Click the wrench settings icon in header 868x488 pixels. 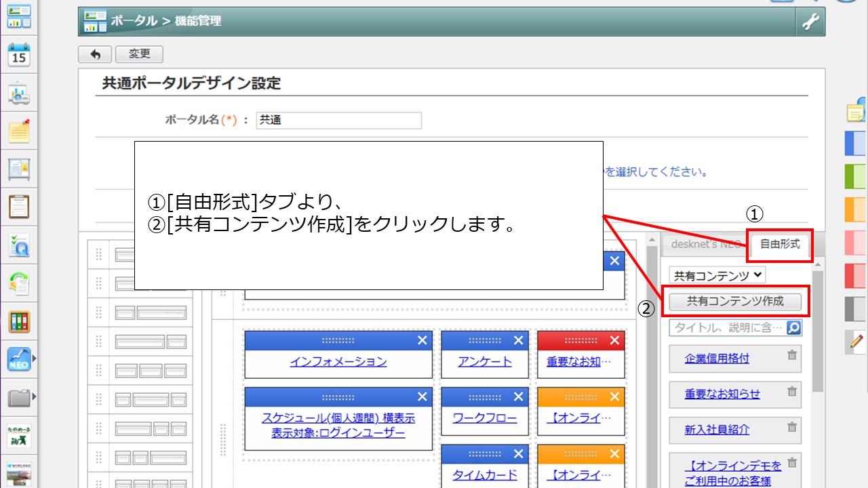[x=810, y=22]
